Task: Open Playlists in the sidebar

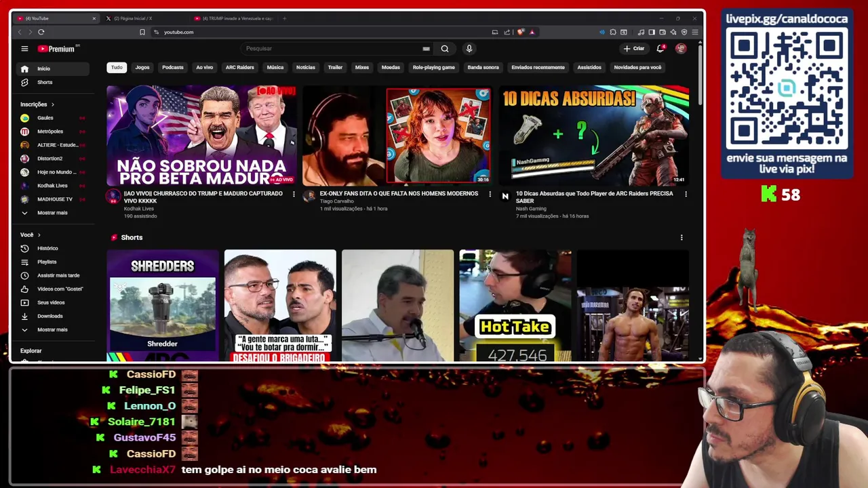Action: pos(52,262)
